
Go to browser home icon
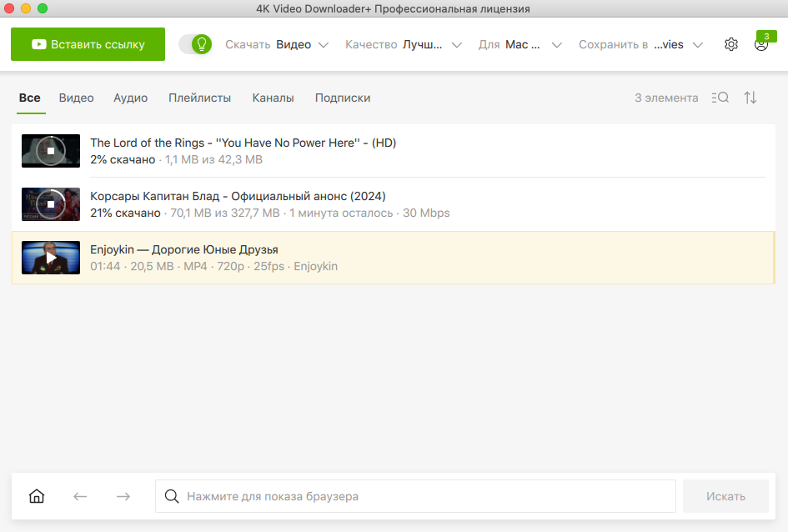(x=37, y=496)
